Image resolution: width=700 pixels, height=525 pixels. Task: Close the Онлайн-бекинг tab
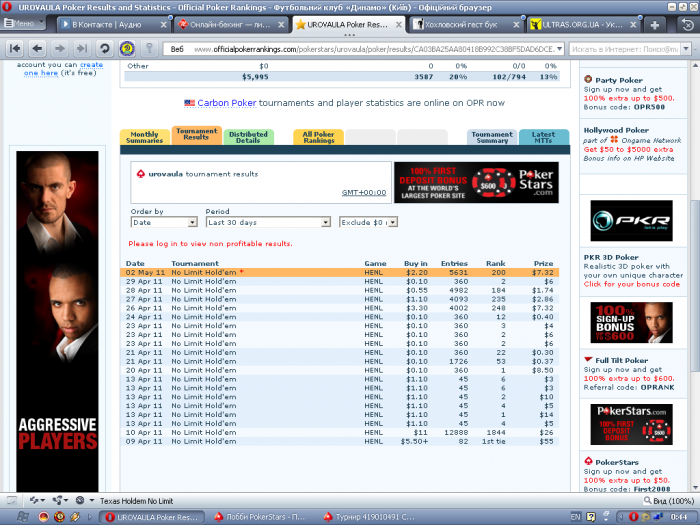(281, 25)
